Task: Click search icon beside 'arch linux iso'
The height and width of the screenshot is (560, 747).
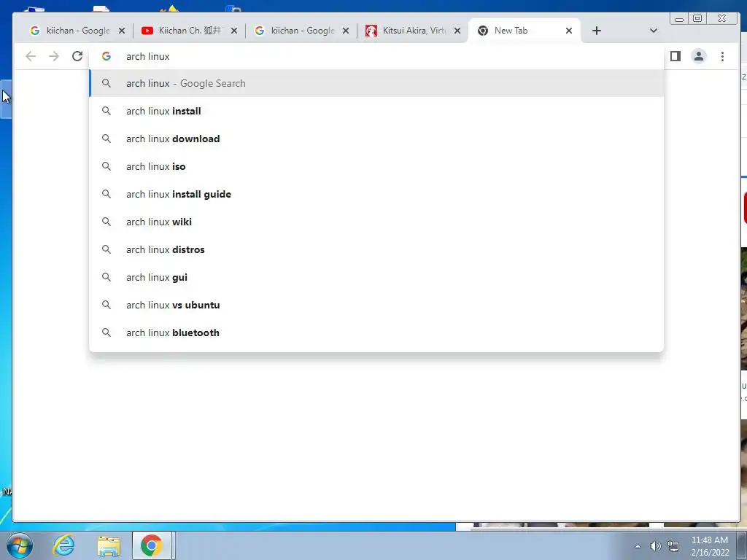Action: click(107, 166)
